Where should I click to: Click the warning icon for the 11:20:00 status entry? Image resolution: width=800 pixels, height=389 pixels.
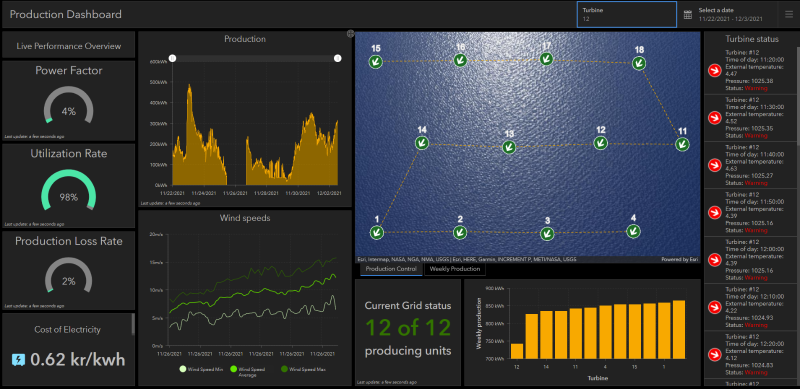click(715, 70)
